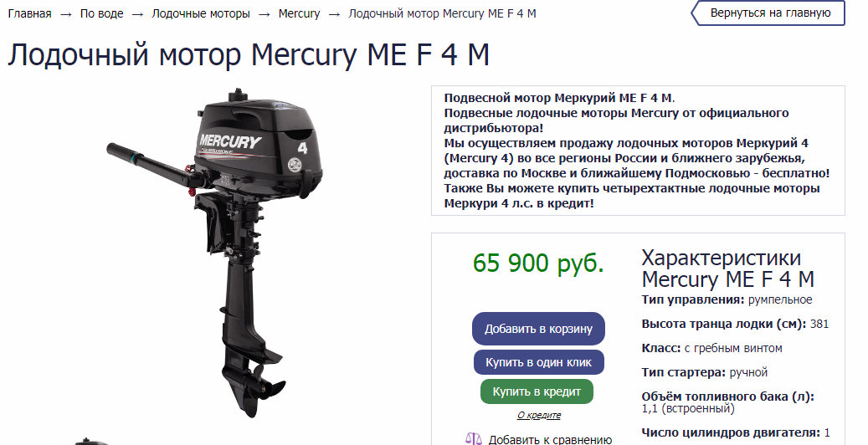Click the current page breadcrumb Mercury ME F 4 M
Screen dimensions: 868x445
tap(442, 13)
